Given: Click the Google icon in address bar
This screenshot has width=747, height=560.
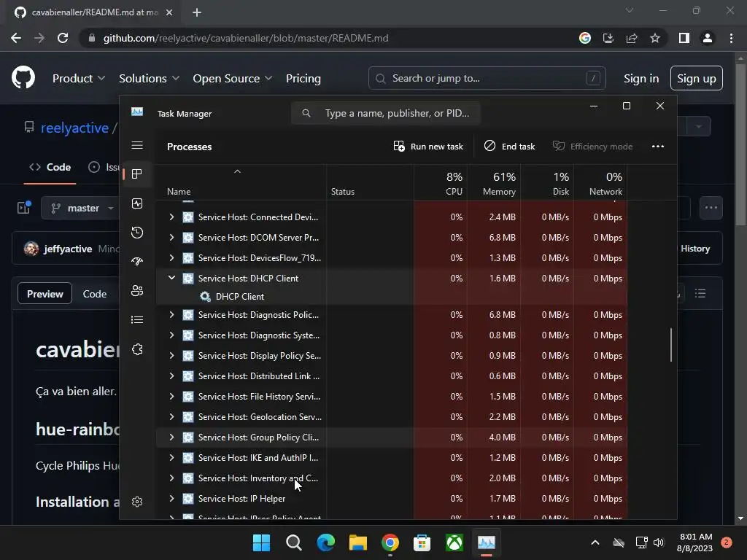Looking at the screenshot, I should click(585, 38).
